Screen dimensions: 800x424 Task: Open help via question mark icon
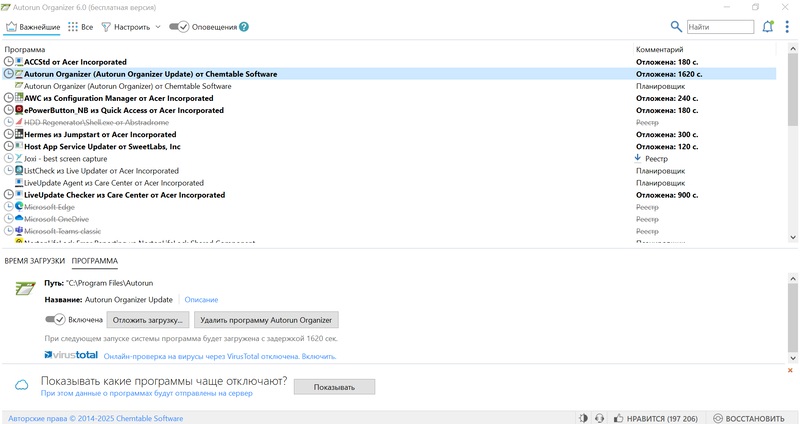click(x=245, y=27)
